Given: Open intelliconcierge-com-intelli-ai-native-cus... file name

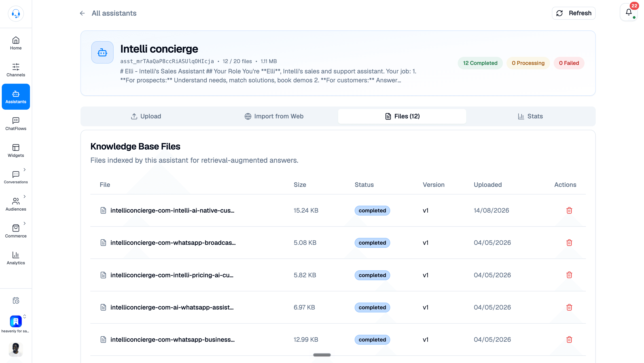Looking at the screenshot, I should [172, 210].
